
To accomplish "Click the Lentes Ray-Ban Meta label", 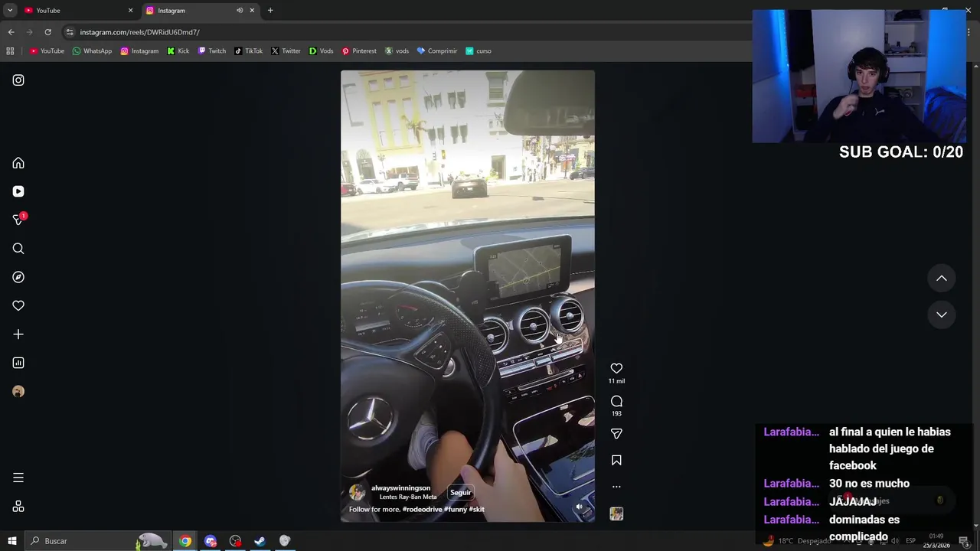I will coord(407,497).
